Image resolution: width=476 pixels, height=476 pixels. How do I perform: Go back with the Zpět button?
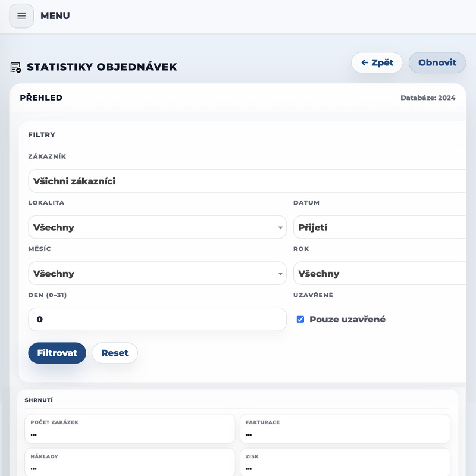coord(377,62)
